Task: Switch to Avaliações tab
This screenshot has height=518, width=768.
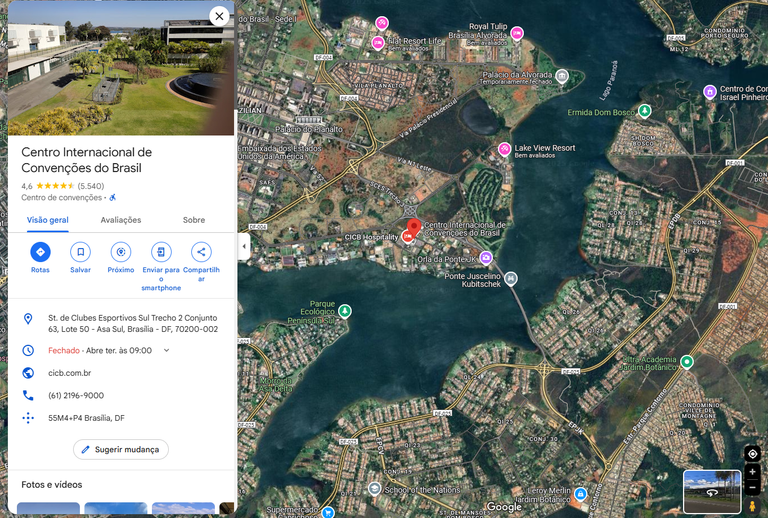Action: pos(120,220)
